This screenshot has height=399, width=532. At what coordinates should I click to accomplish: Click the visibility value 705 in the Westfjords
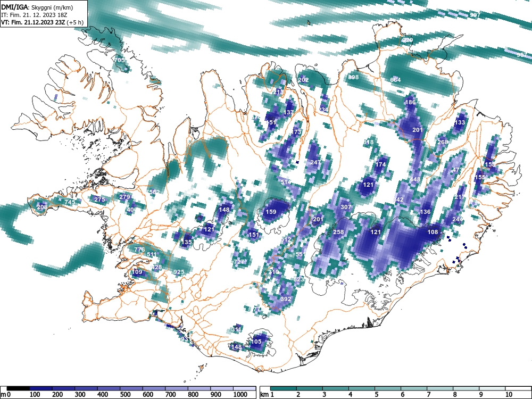coord(119,60)
